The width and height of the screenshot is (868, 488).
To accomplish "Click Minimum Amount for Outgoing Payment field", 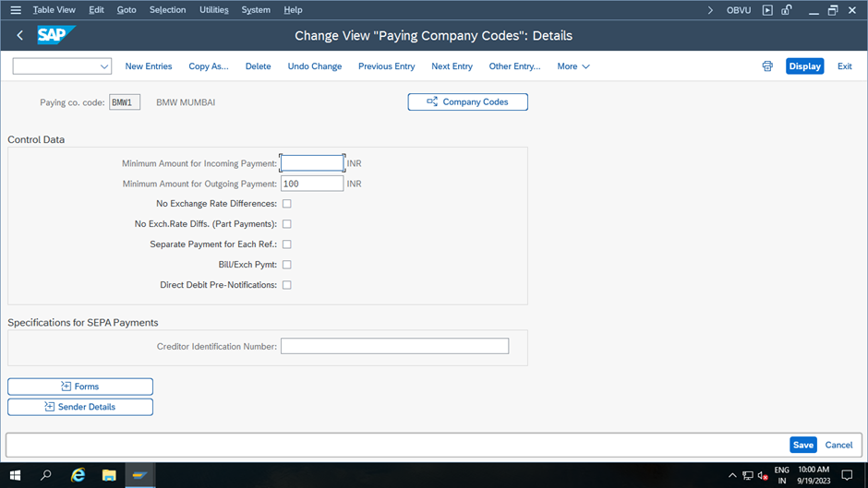I will 312,184.
